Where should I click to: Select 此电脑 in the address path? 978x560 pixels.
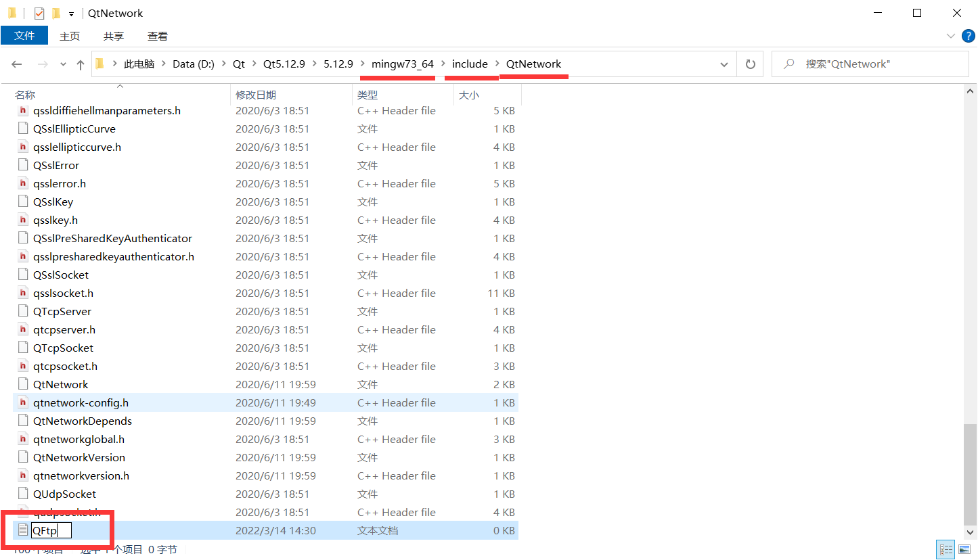[139, 64]
